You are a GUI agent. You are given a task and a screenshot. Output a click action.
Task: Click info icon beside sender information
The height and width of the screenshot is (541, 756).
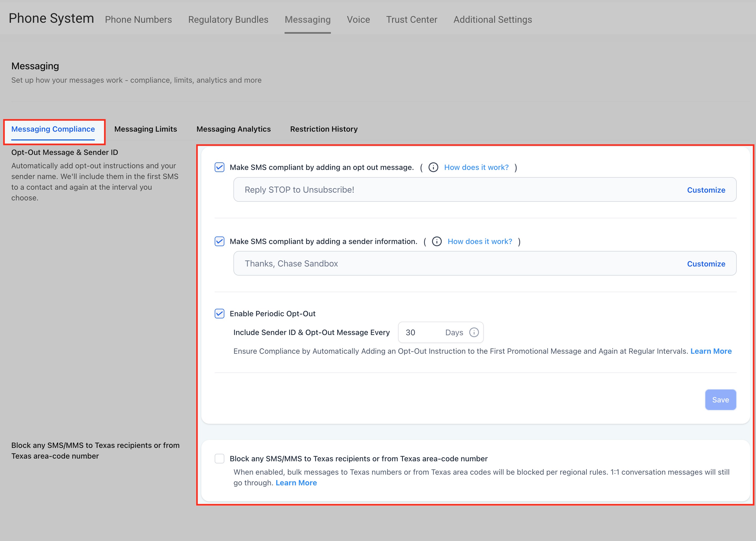click(437, 241)
